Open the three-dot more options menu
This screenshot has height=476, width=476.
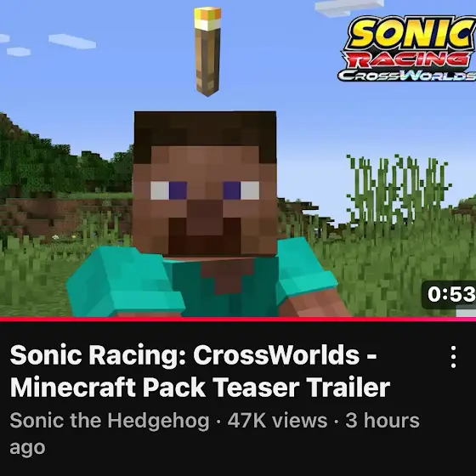(x=453, y=357)
